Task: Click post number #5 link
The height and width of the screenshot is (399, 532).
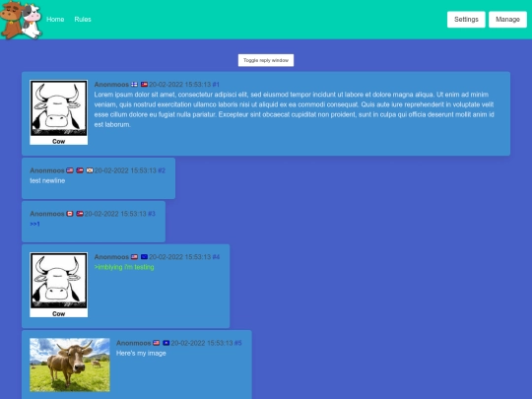Action: click(237, 343)
